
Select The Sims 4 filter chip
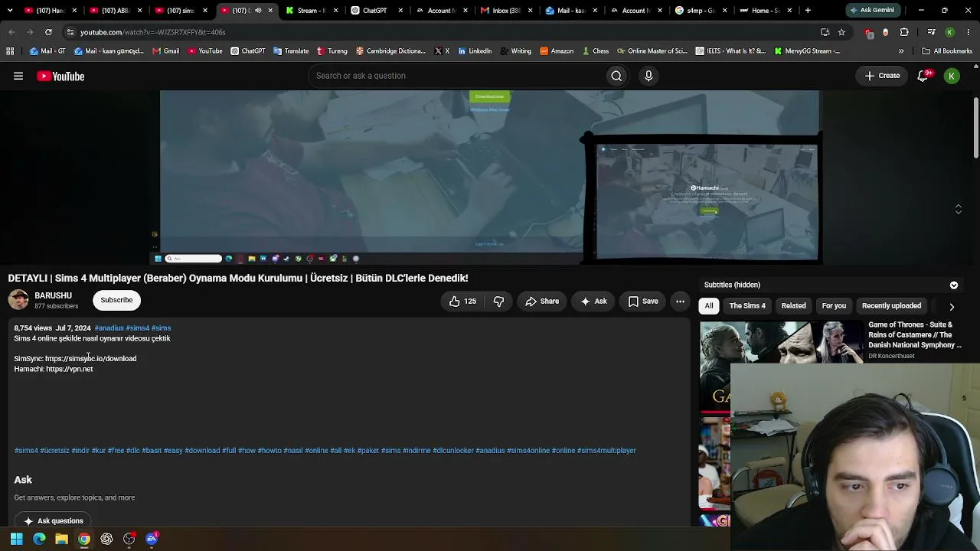tap(747, 306)
